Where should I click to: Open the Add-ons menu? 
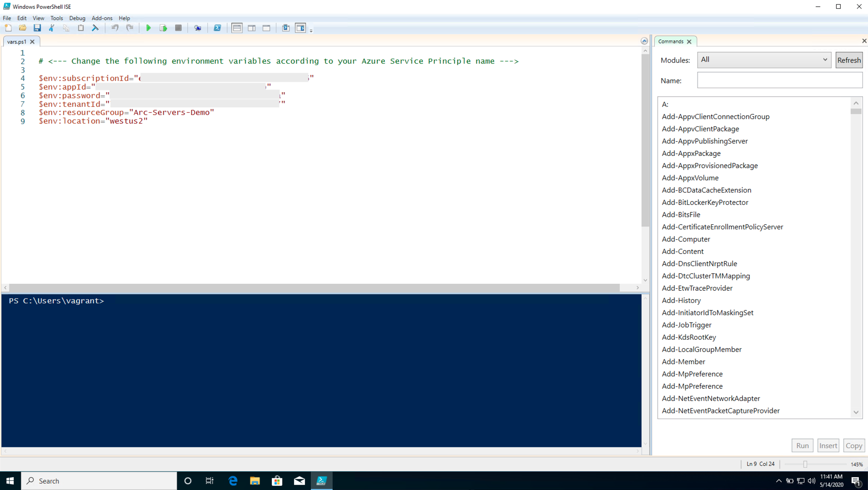[102, 18]
